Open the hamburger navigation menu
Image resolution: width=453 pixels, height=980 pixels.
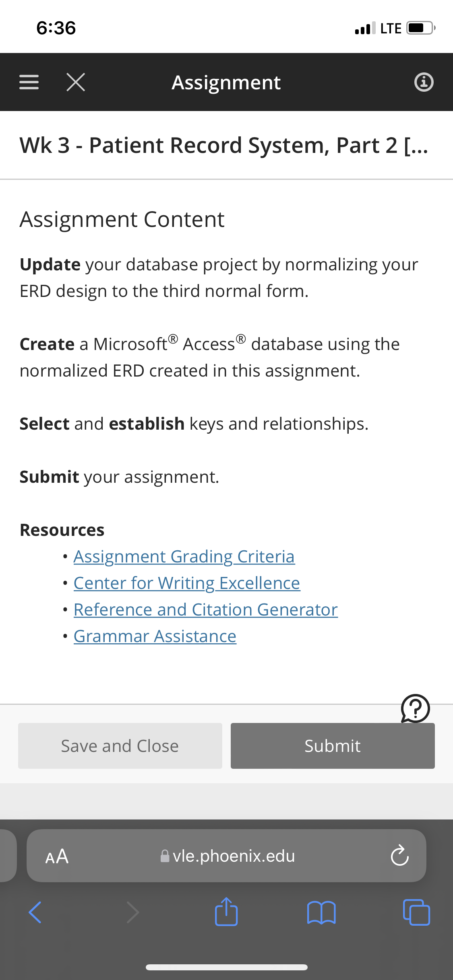pos(29,82)
